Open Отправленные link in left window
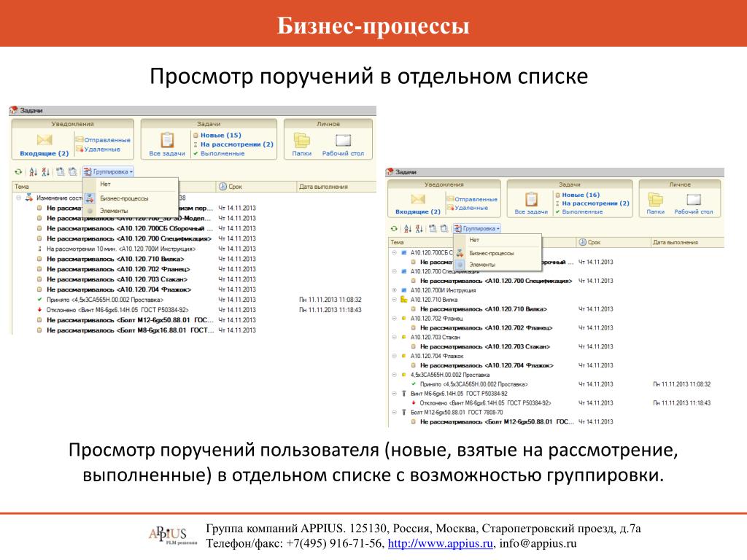This screenshot has height=560, width=747. click(x=107, y=140)
